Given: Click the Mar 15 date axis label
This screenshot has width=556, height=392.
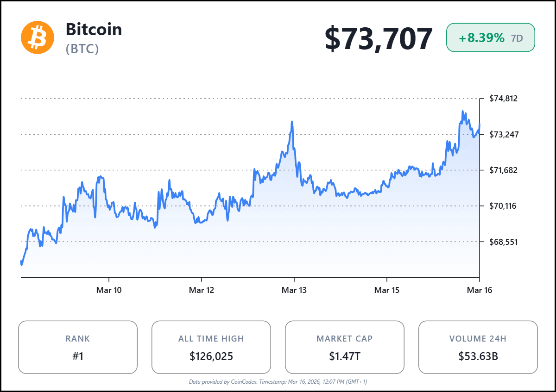Looking at the screenshot, I should click(387, 290).
